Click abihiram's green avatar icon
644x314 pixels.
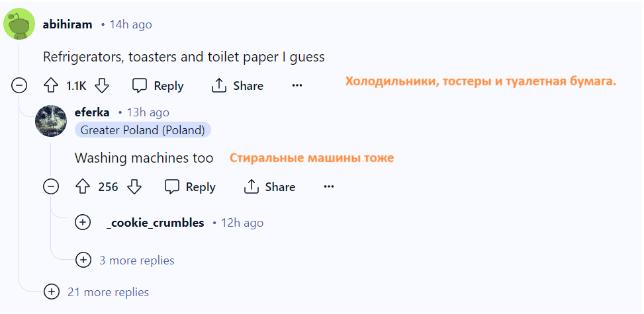(19, 24)
